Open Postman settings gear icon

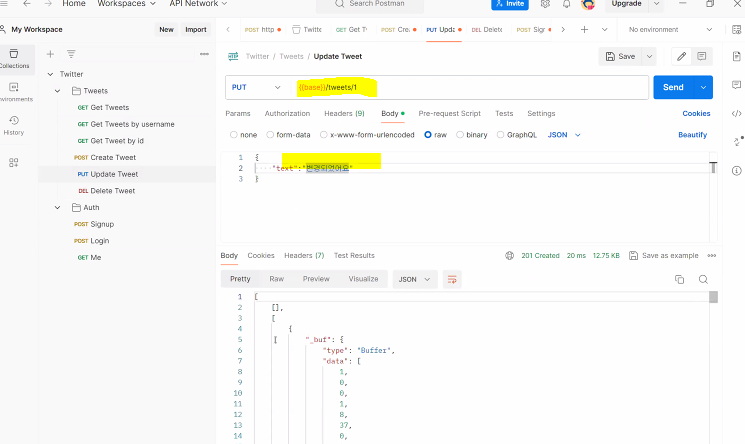tap(545, 4)
